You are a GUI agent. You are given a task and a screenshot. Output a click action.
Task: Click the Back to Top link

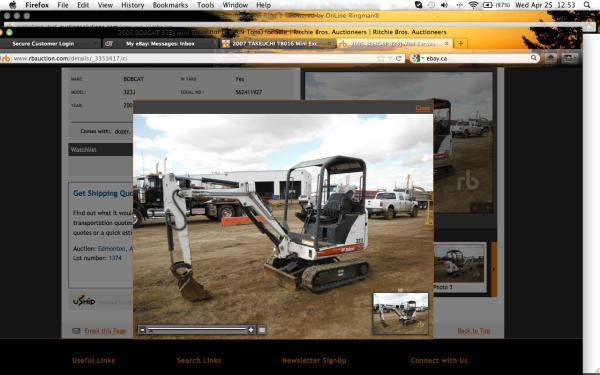point(474,331)
